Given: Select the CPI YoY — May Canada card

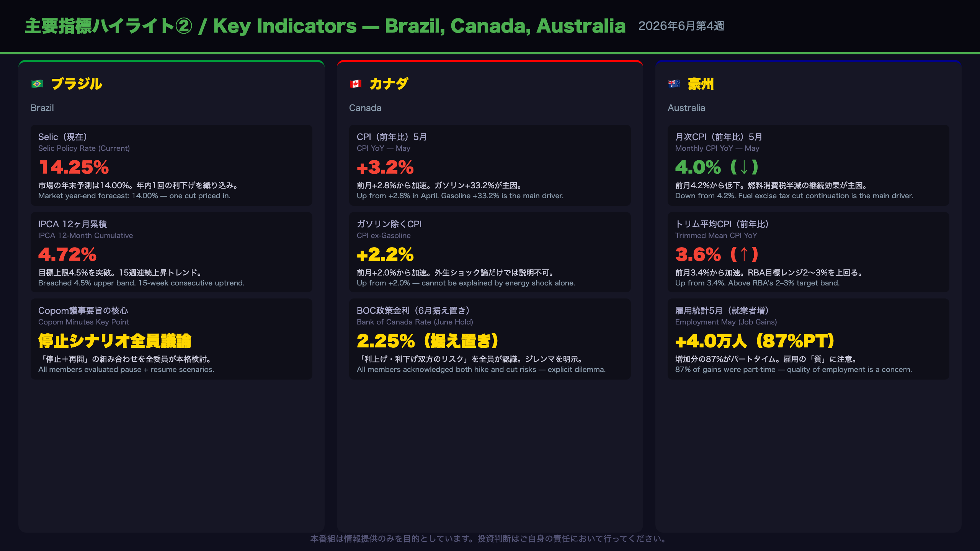Looking at the screenshot, I should click(490, 165).
